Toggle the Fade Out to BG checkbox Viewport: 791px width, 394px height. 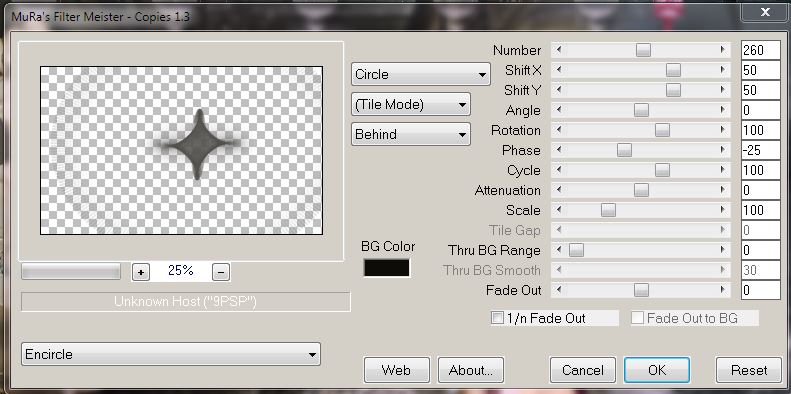(x=638, y=318)
